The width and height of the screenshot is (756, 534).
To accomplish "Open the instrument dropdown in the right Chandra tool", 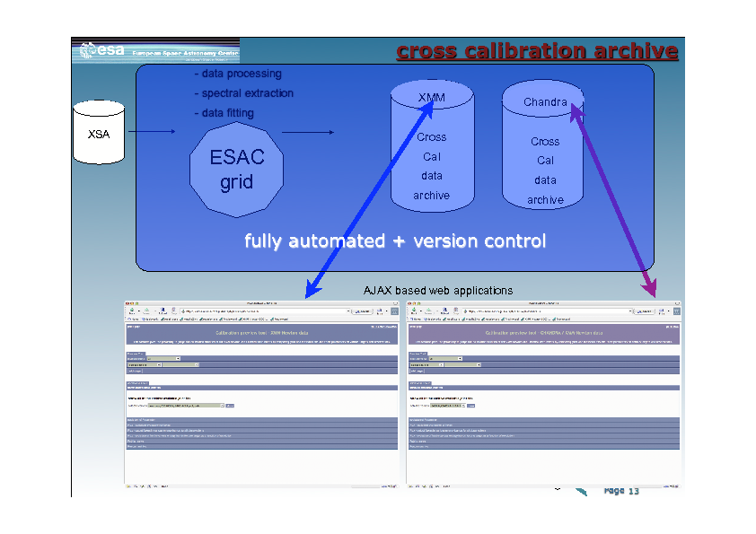I will point(445,359).
